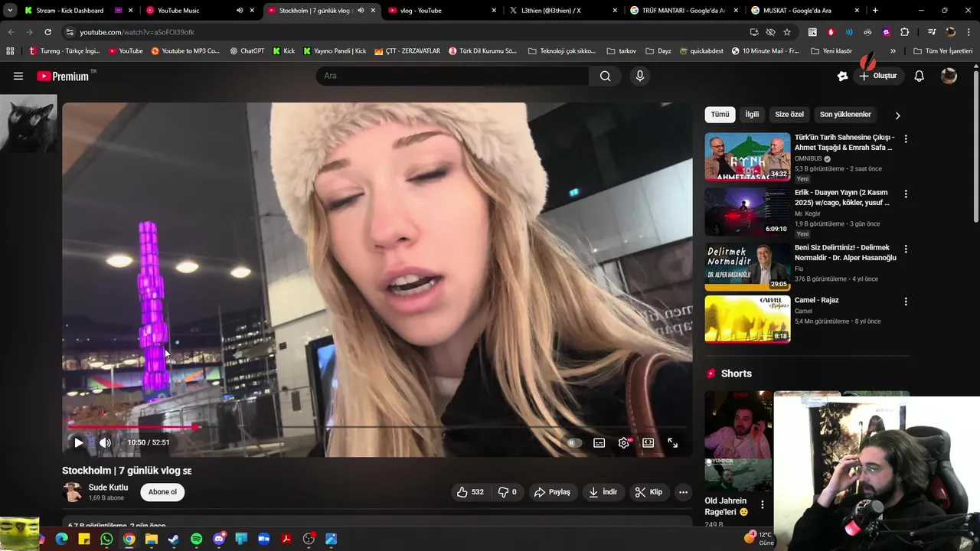980x551 pixels.
Task: Open options for Türk'ün Tarih Sahnesine video
Action: (906, 139)
